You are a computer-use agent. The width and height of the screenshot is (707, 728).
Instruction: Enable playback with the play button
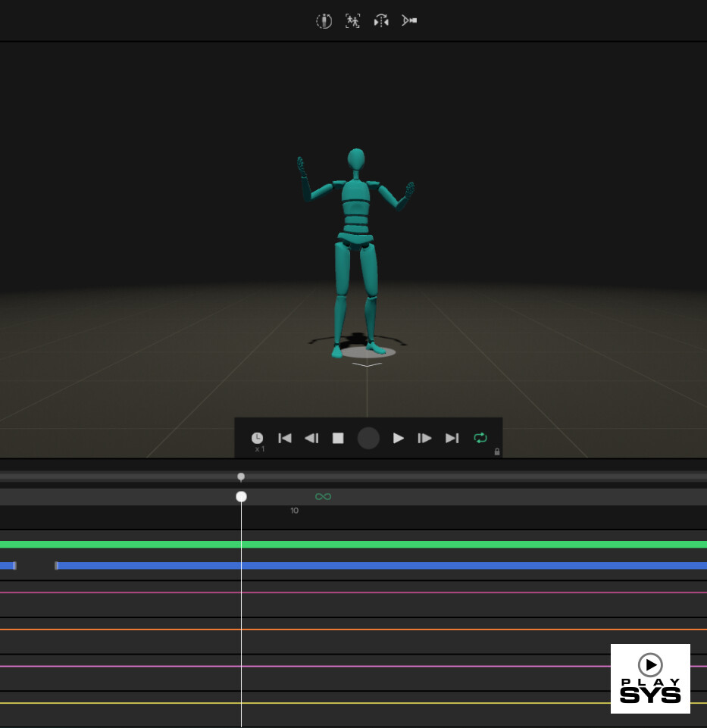[x=398, y=438]
